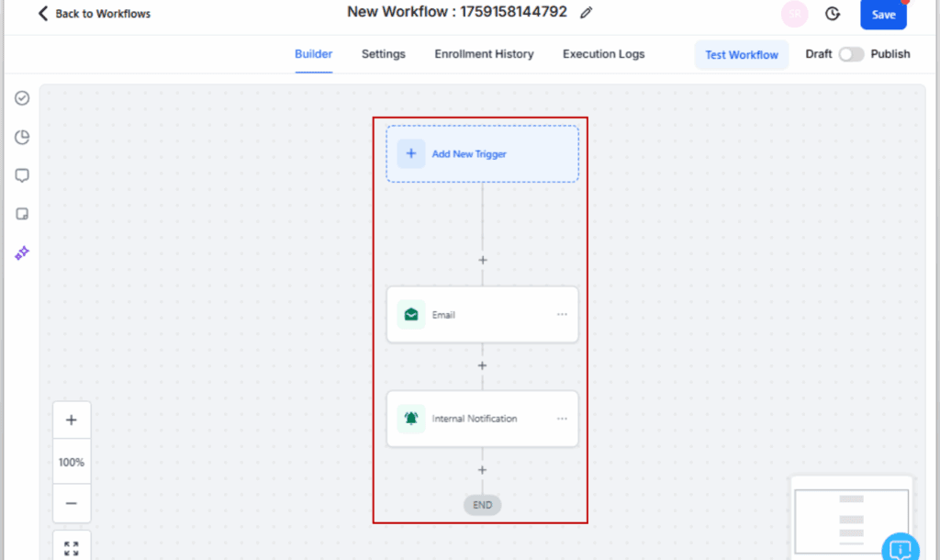This screenshot has height=560, width=940.
Task: Open the comment bubble sidebar icon
Action: [22, 175]
